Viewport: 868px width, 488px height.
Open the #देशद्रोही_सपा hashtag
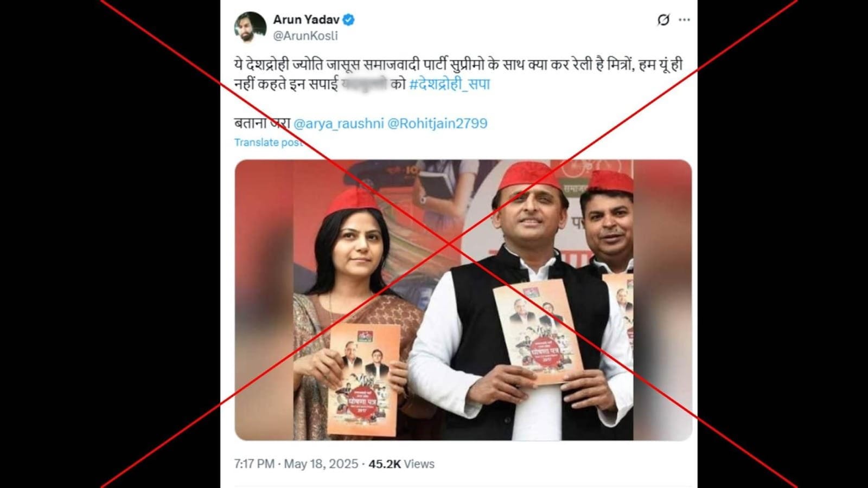coord(450,85)
